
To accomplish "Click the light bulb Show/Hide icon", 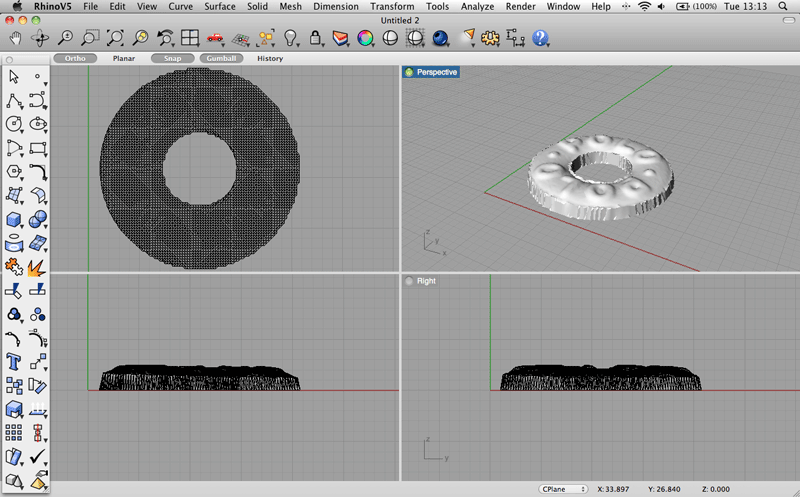I will click(x=291, y=39).
